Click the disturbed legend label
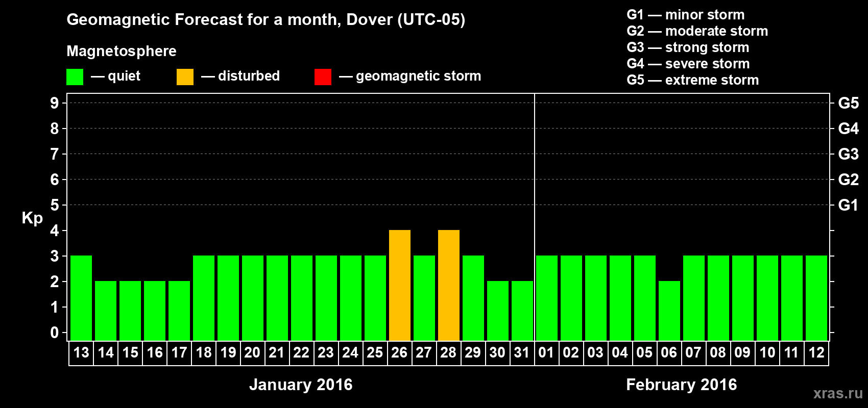This screenshot has height=408, width=868. (x=249, y=76)
